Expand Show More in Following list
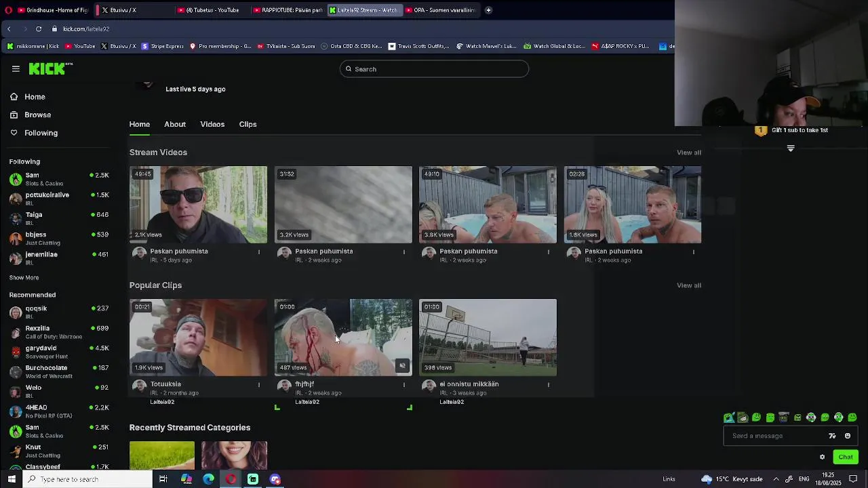 tap(24, 277)
